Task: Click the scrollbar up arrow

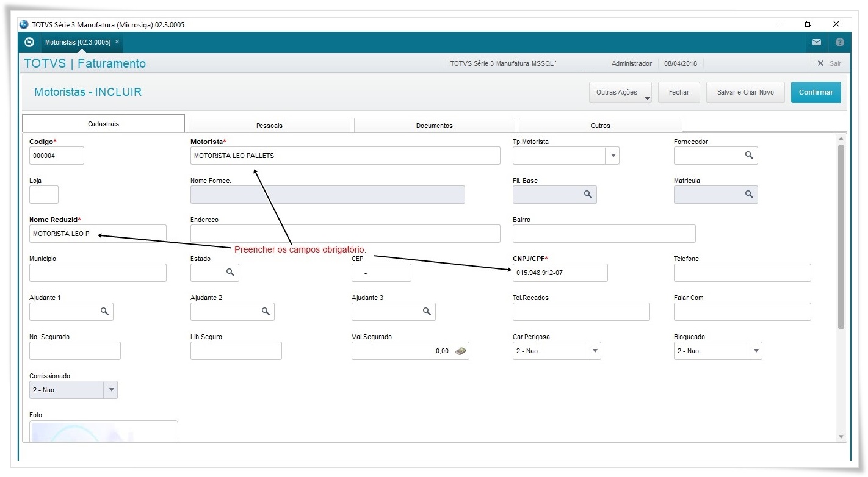Action: [841, 138]
